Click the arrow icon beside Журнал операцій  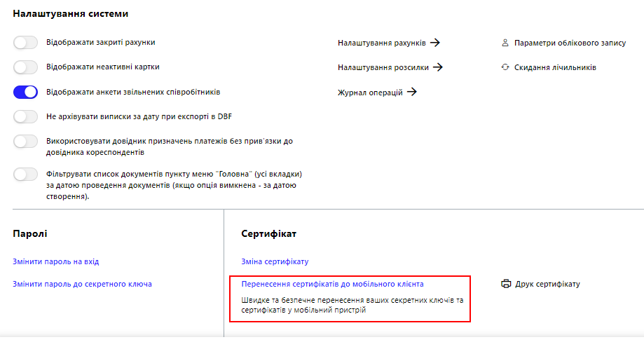coord(412,92)
